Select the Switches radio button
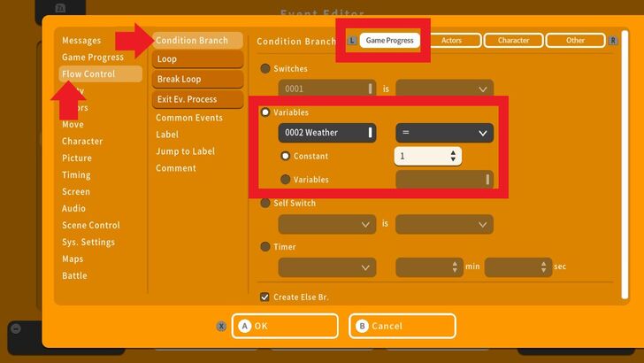This screenshot has width=644, height=363. click(x=265, y=68)
